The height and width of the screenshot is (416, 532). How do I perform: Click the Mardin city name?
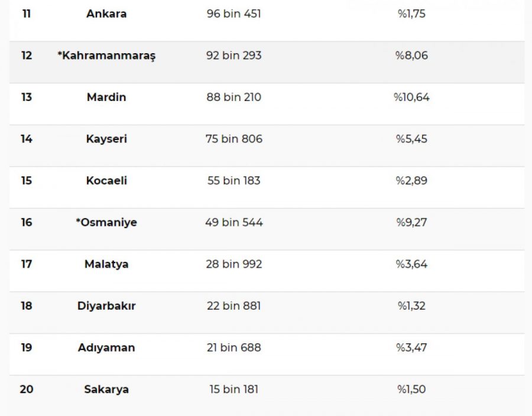(x=106, y=97)
